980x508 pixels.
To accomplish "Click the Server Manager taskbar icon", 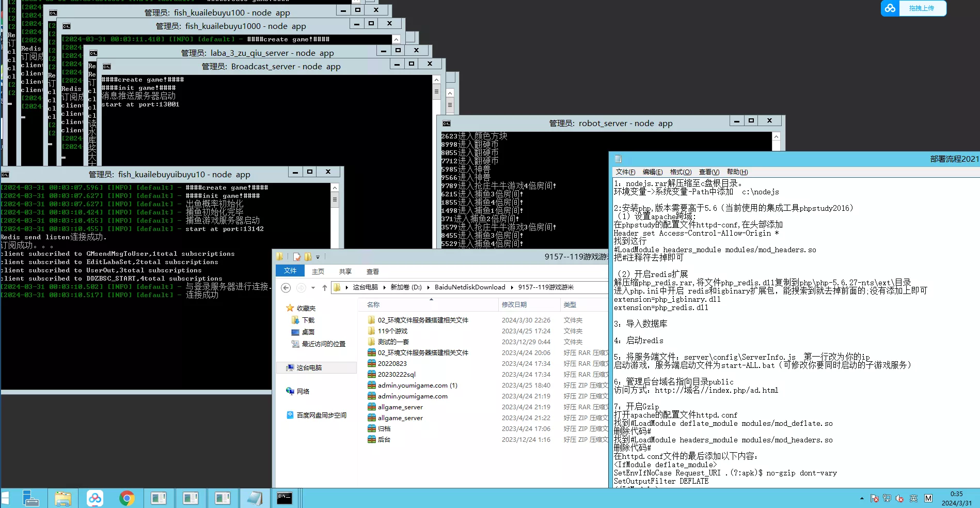I will 30,498.
